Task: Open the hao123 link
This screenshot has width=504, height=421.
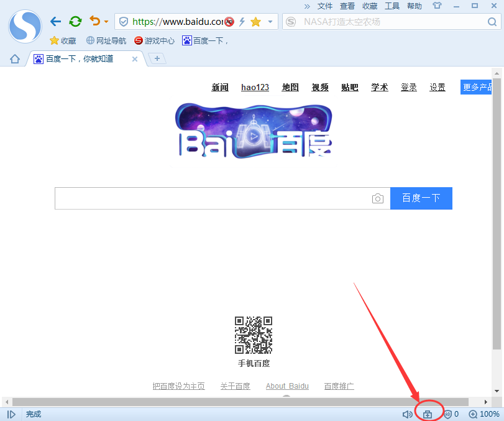Action: point(255,87)
